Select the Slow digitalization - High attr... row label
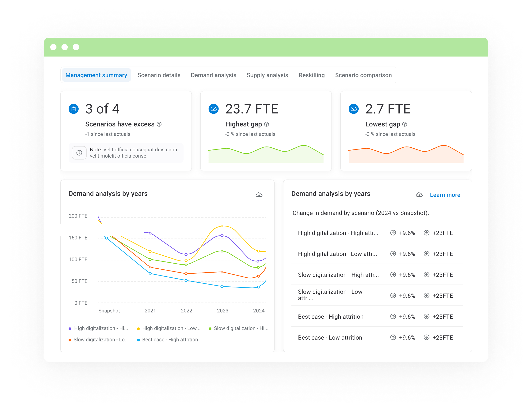Viewport: 532px width, 412px height. 338,275
